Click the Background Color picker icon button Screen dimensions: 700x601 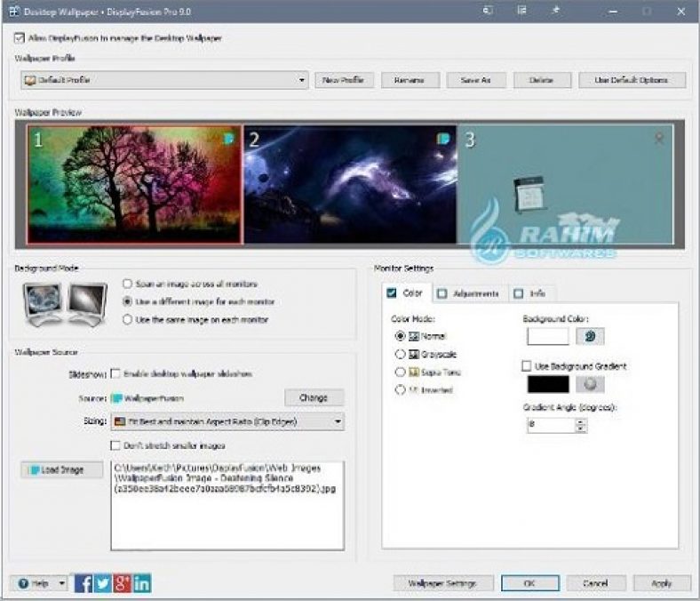point(590,336)
